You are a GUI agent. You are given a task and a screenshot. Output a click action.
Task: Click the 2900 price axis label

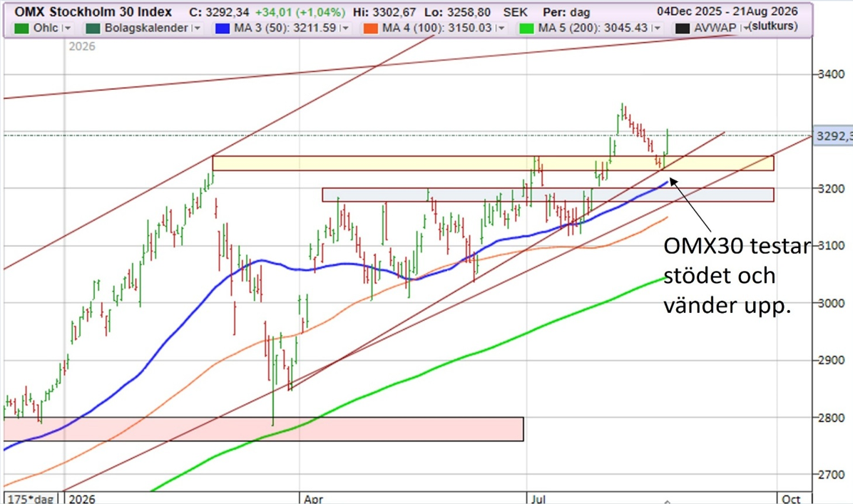click(x=832, y=360)
